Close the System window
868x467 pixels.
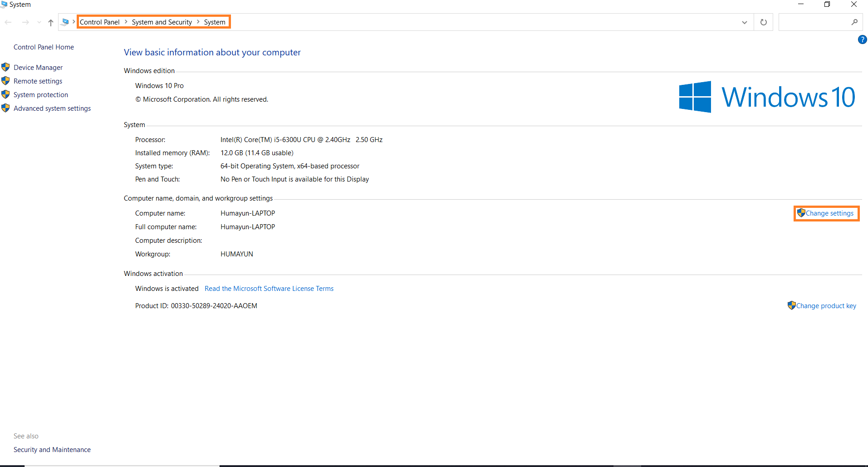[853, 5]
